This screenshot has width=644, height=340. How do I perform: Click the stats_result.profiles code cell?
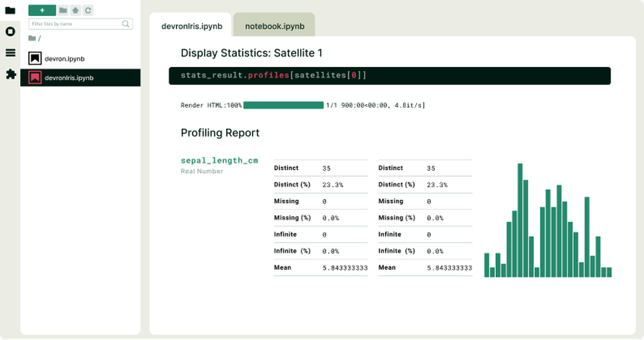[x=390, y=75]
